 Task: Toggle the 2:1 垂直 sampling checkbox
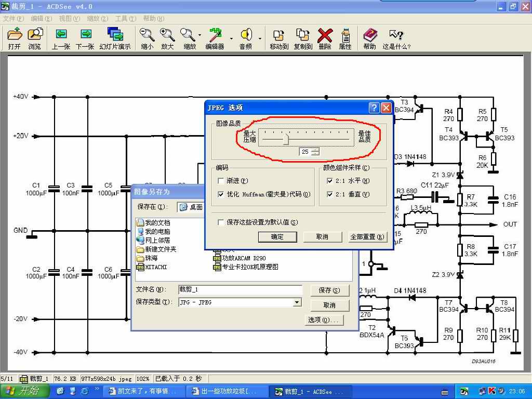point(329,194)
